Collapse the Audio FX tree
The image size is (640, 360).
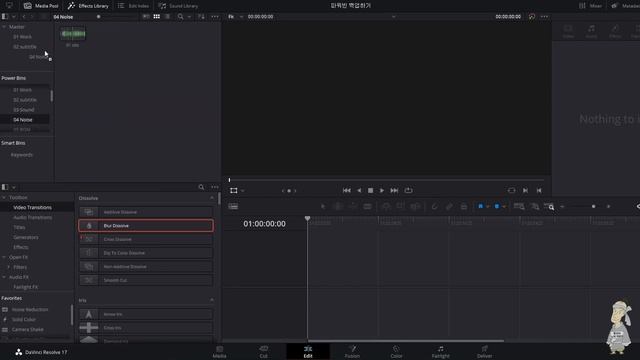click(4, 278)
